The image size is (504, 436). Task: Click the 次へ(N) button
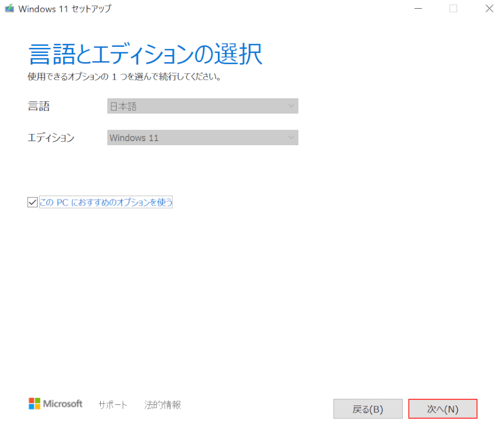[x=442, y=409]
